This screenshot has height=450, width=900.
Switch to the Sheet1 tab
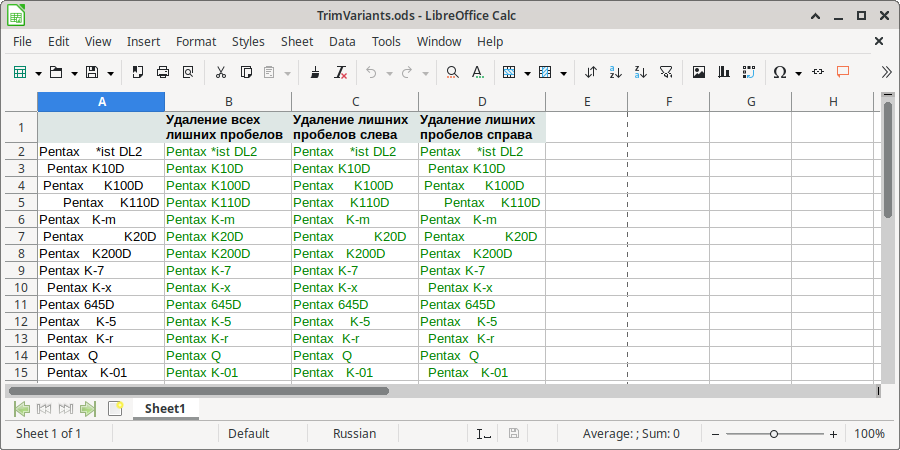click(x=165, y=408)
